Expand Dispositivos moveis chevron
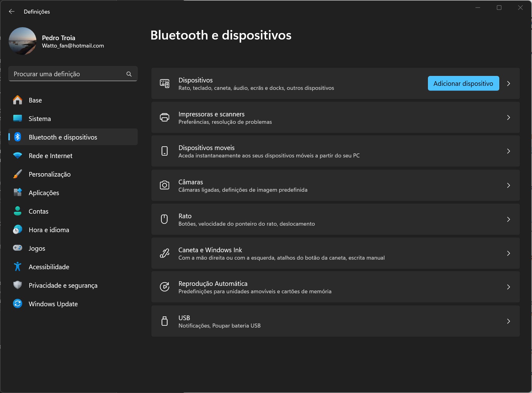The height and width of the screenshot is (393, 532). point(508,151)
